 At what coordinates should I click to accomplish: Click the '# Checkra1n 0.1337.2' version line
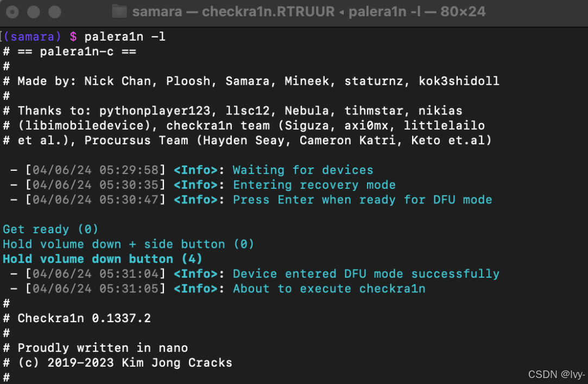pos(77,318)
